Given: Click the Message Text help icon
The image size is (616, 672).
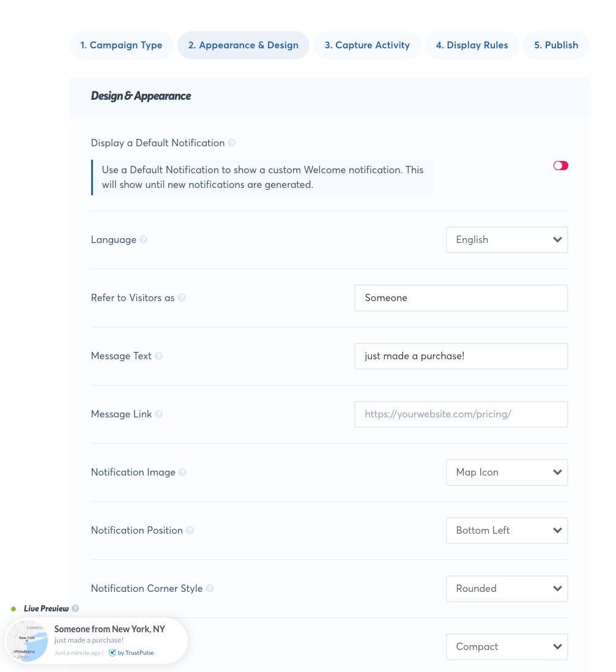Looking at the screenshot, I should coord(158,356).
